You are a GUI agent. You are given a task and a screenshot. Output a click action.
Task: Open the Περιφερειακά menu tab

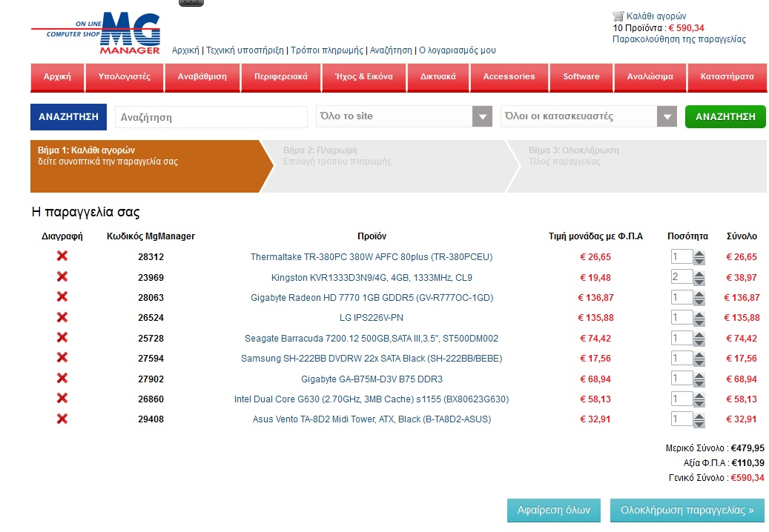pyautogui.click(x=281, y=77)
